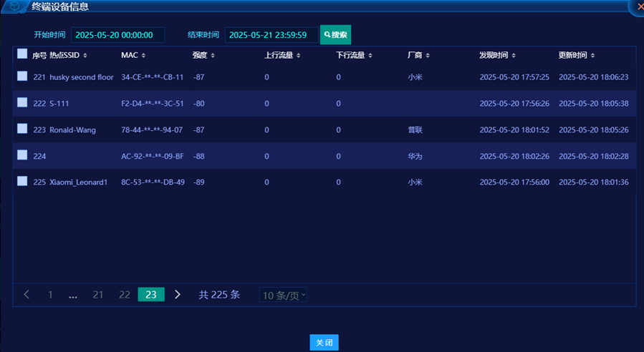Click signal strength -89 value

[198, 182]
